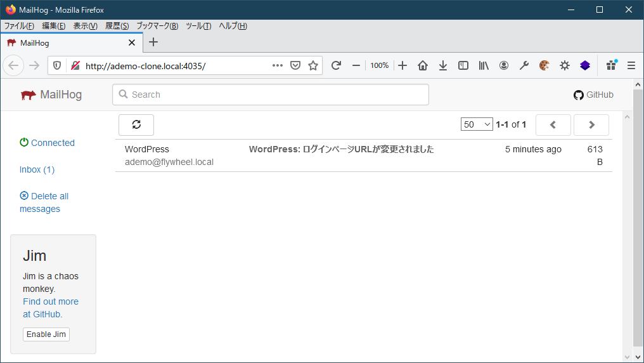644x363 pixels.
Task: Go to Firefox home page
Action: click(x=423, y=65)
